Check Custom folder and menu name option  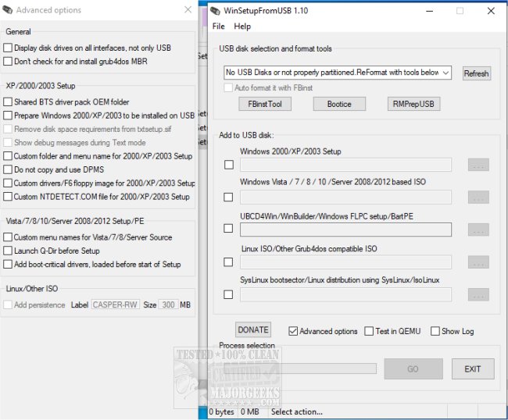click(x=8, y=156)
